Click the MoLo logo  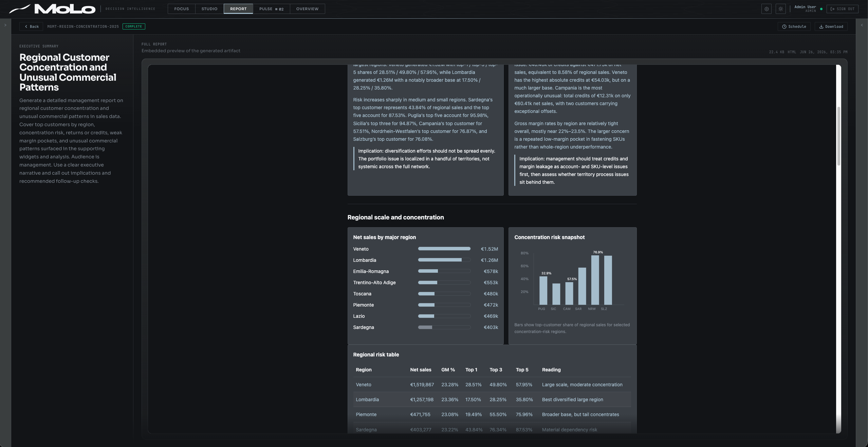pos(52,9)
